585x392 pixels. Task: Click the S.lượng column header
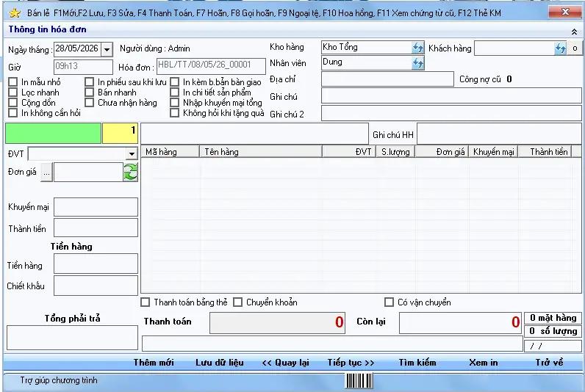pyautogui.click(x=395, y=152)
